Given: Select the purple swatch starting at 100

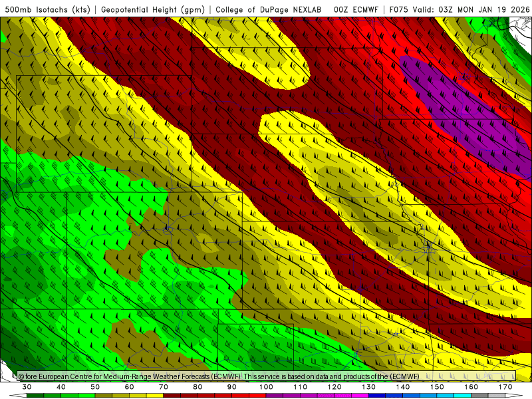Looking at the screenshot, I should 275,396.
